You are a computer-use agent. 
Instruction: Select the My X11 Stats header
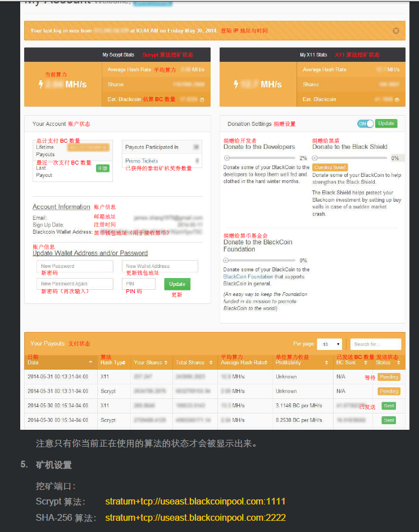pos(313,54)
